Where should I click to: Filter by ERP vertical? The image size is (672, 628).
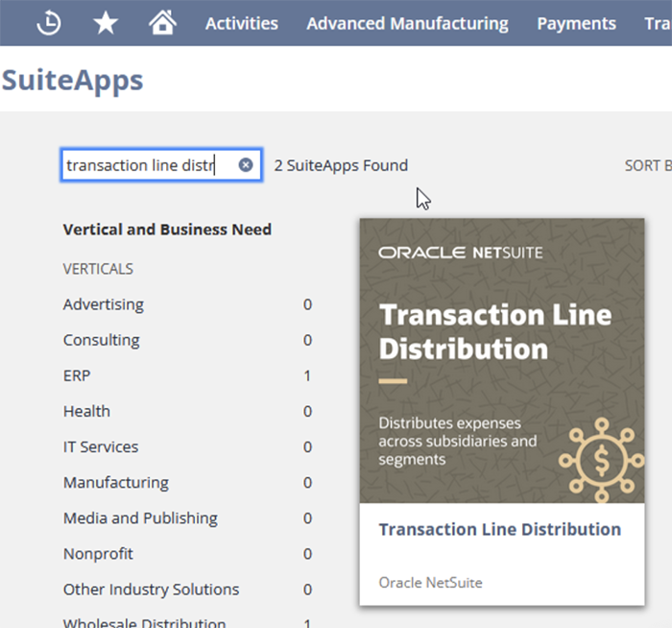coord(77,375)
